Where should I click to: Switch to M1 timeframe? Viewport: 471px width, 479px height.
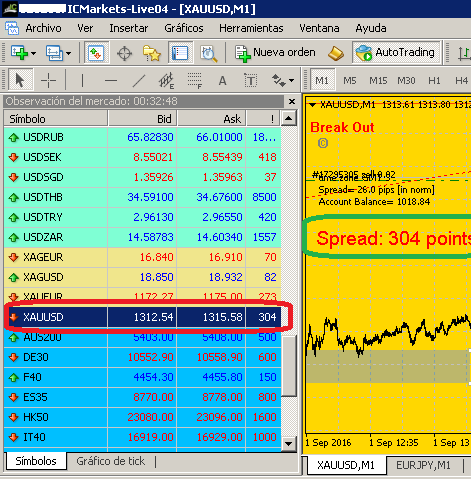pos(322,80)
